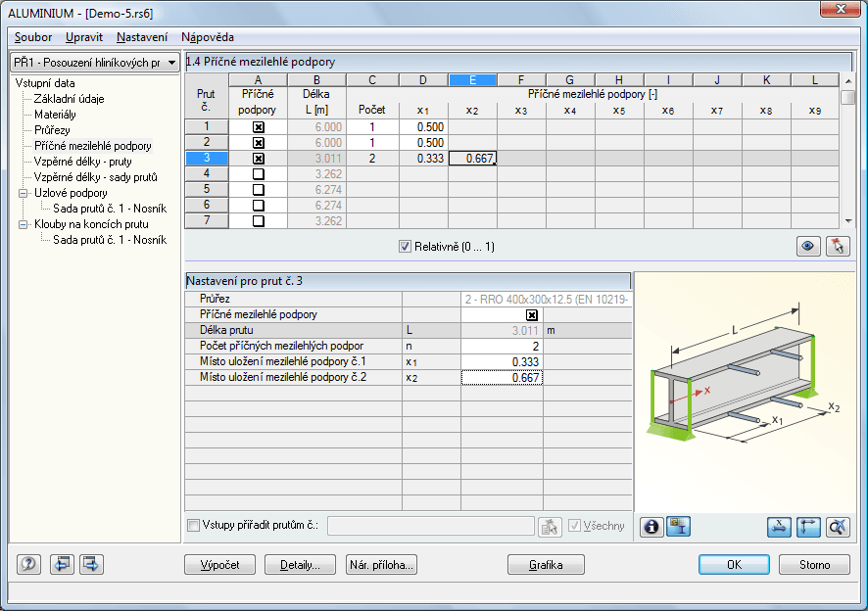Screen dimensions: 868x611
Task: Open the cross-section info icon
Action: coord(651,527)
